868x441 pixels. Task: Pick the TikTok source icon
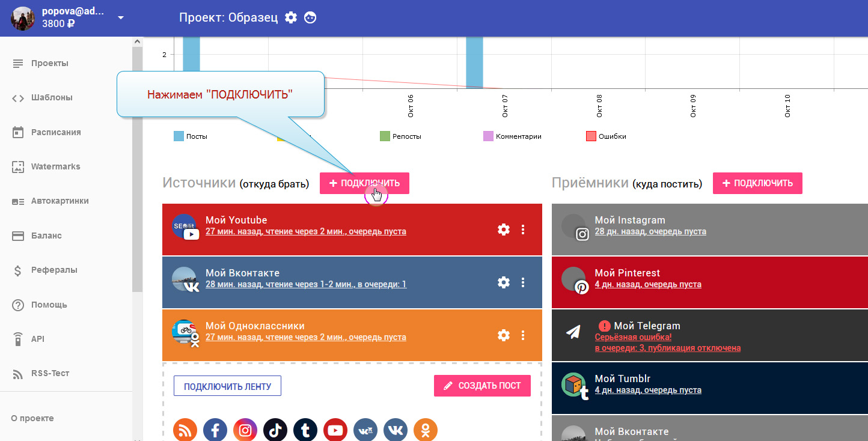(x=275, y=430)
